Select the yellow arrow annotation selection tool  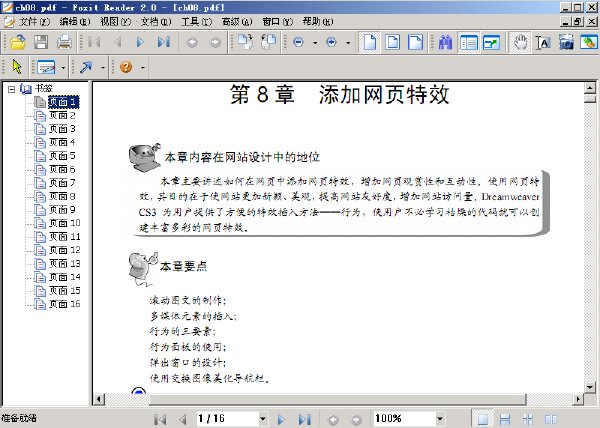point(17,67)
